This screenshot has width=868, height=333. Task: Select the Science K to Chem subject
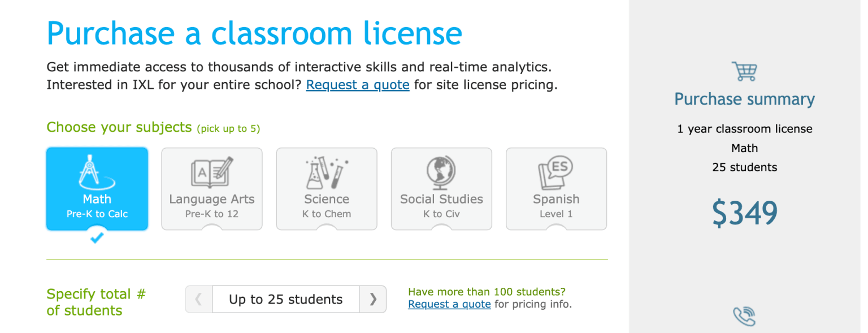pyautogui.click(x=327, y=189)
